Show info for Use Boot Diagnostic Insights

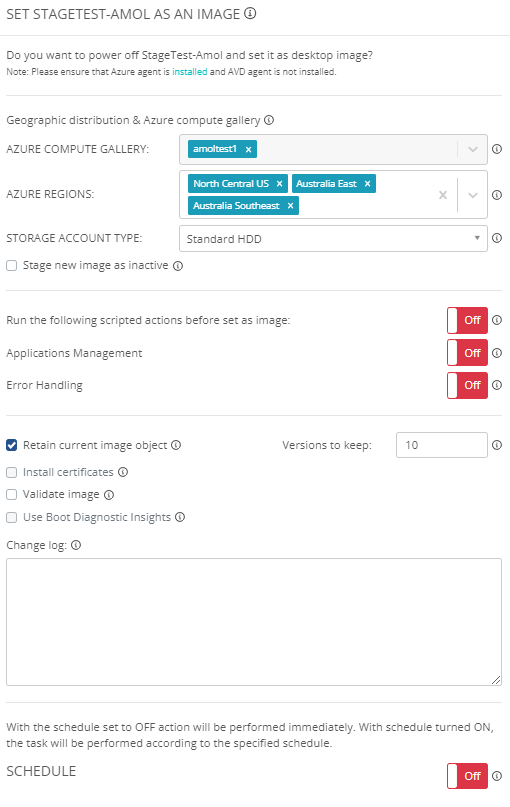[180, 517]
